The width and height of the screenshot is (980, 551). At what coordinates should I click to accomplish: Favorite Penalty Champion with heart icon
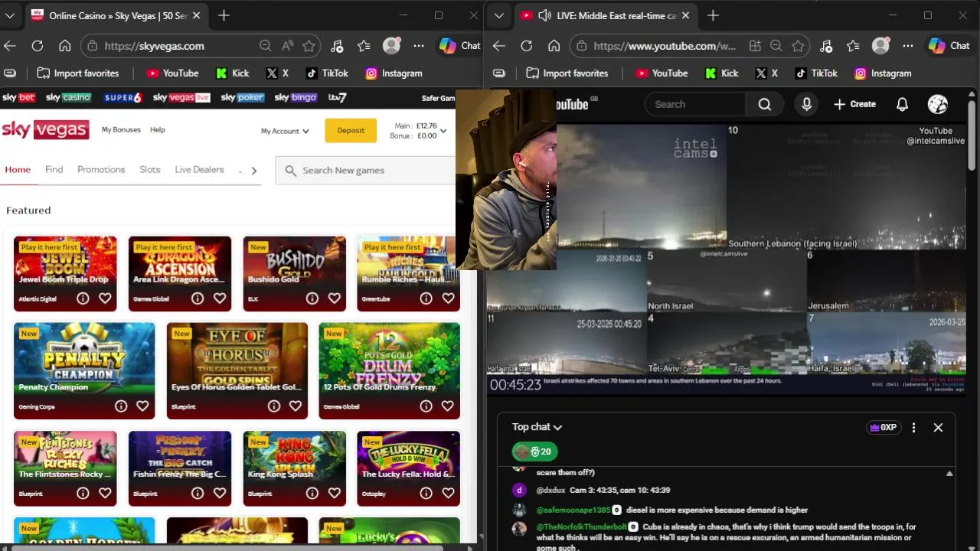click(x=142, y=406)
